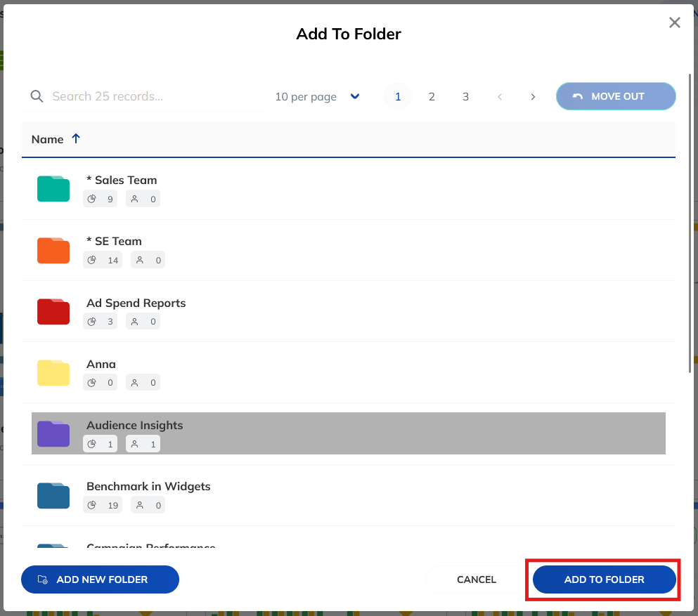Viewport: 698px width, 616px height.
Task: Click Benchmark in Widgets user count 0
Action: [148, 505]
